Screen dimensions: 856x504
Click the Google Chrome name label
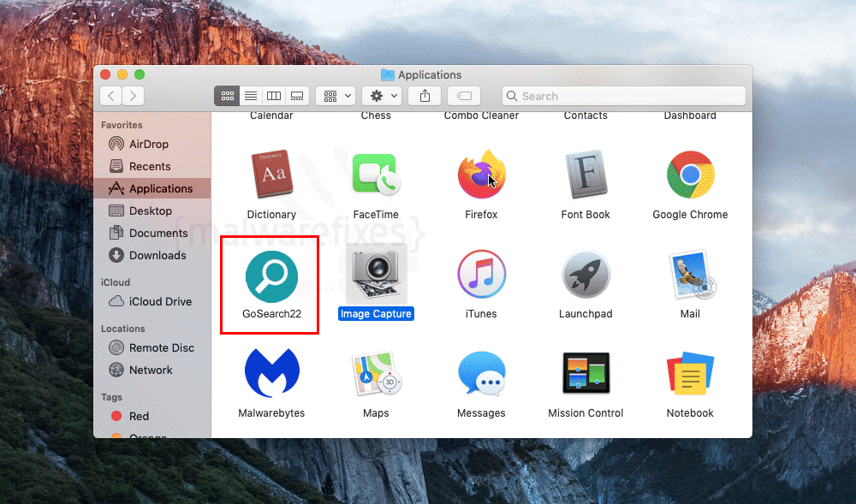pyautogui.click(x=690, y=215)
